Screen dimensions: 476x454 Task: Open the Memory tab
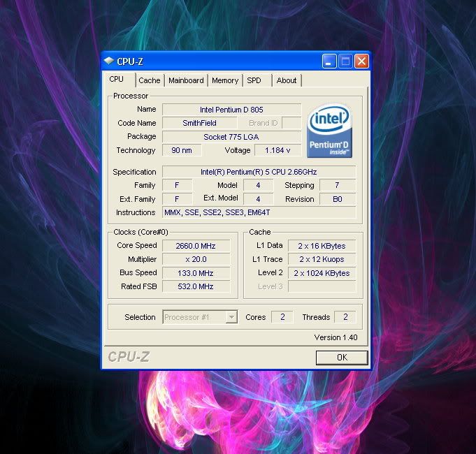point(225,80)
